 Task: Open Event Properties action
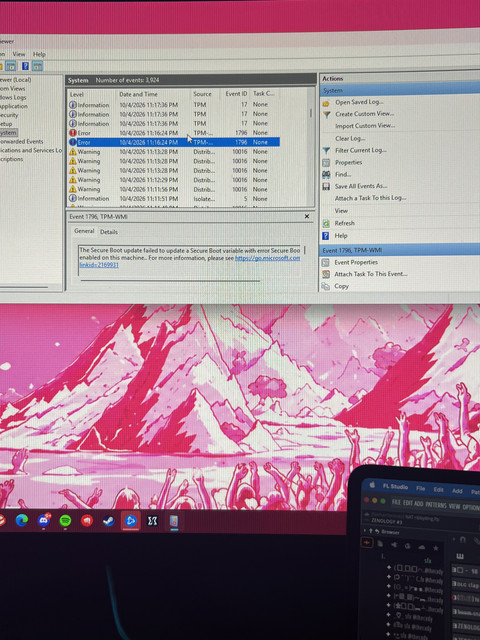tap(356, 262)
